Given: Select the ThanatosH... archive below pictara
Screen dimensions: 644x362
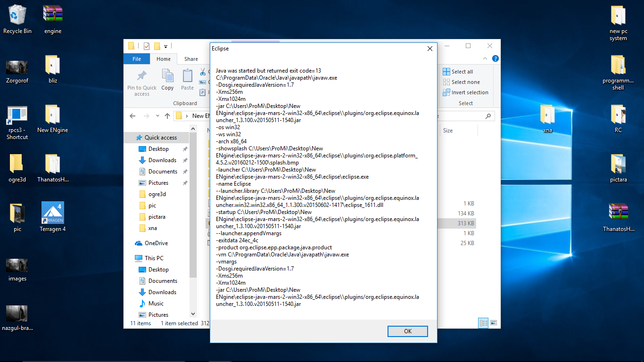Looking at the screenshot, I should (618, 217).
